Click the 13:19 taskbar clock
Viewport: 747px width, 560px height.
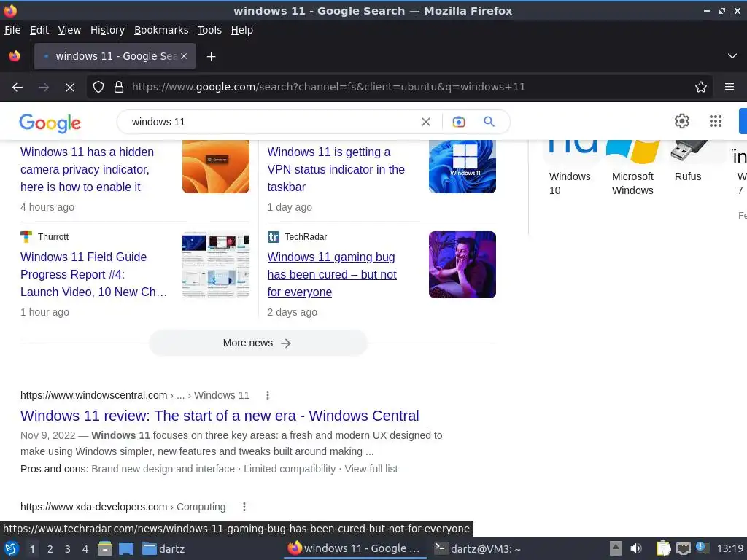730,548
